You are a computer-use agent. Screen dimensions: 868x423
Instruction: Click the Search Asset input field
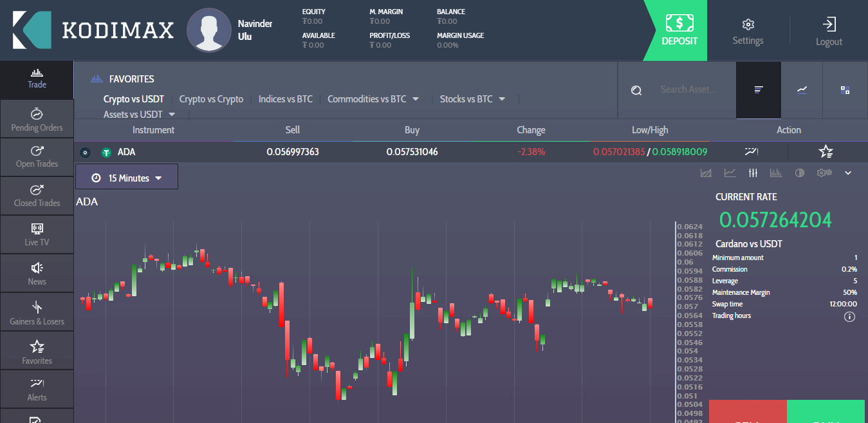[688, 89]
